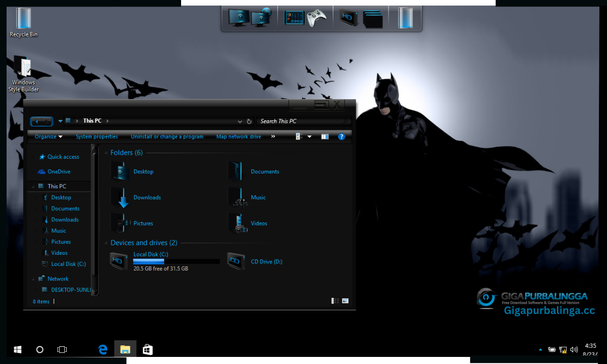The width and height of the screenshot is (607, 364).
Task: Launch Microsoft Edge from the taskbar
Action: coord(103,349)
